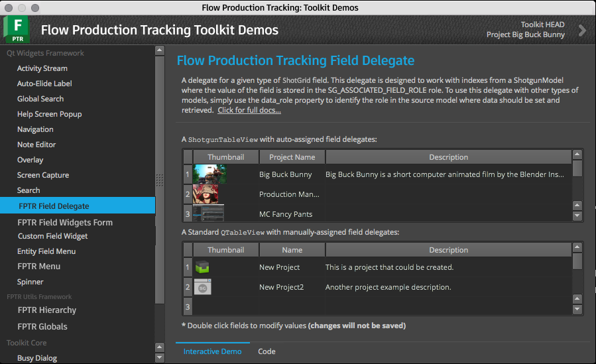Click 'New Project2' name cell
The image size is (596, 364).
292,287
